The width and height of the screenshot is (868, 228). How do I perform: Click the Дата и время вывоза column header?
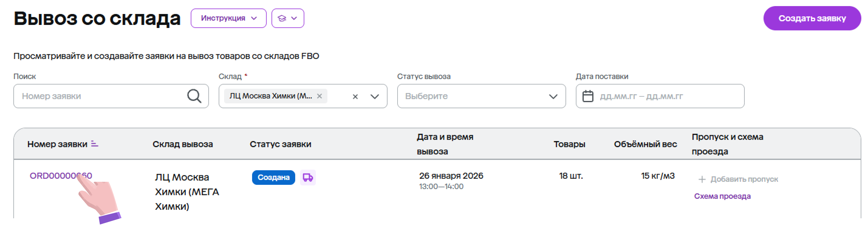[x=445, y=144]
